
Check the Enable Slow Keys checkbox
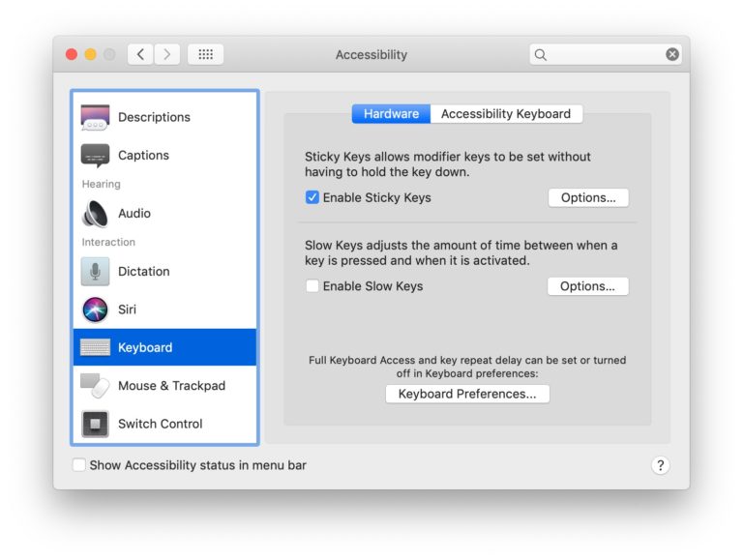pos(312,286)
